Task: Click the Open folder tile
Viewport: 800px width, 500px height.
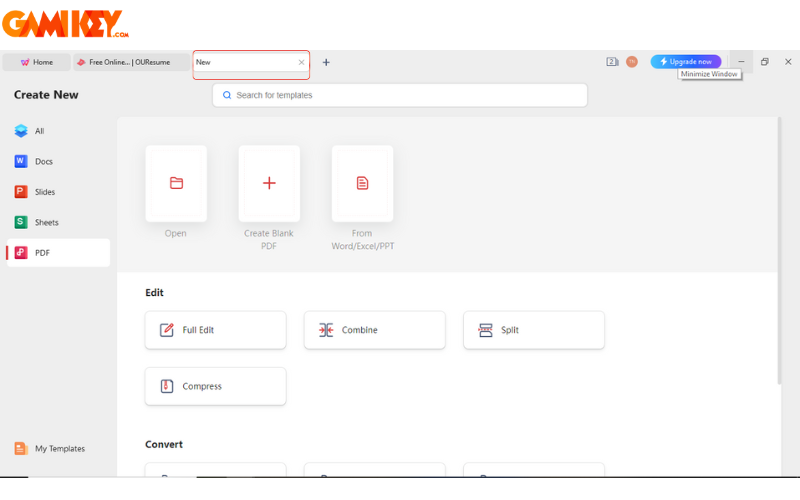Action: (176, 184)
